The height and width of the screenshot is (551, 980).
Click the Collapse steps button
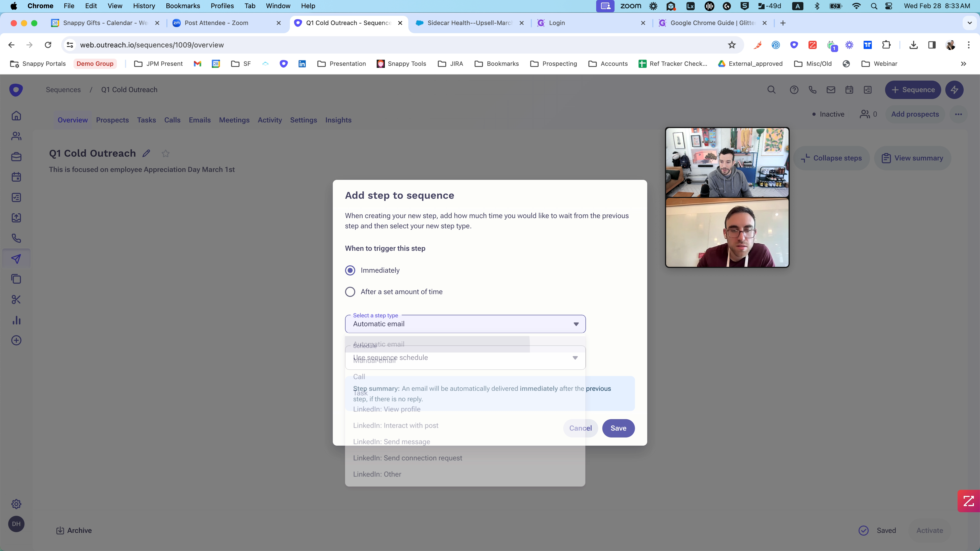tap(831, 158)
